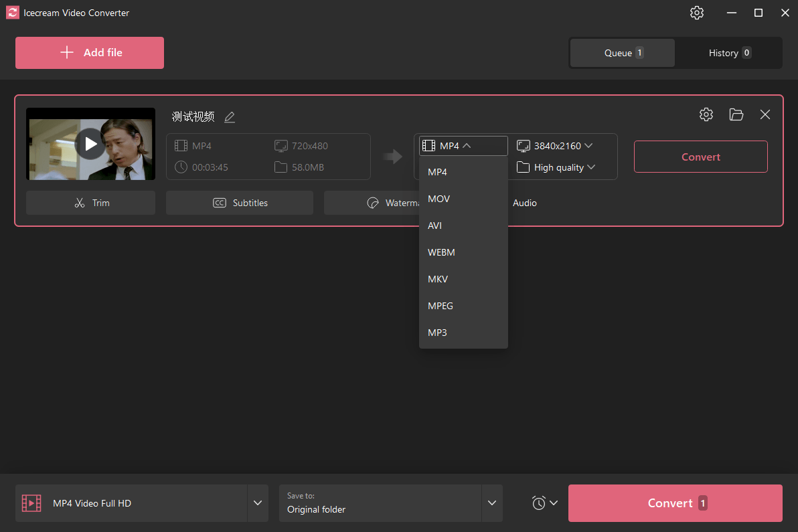Click the Add file button
Screen dimensions: 798x532
point(89,52)
